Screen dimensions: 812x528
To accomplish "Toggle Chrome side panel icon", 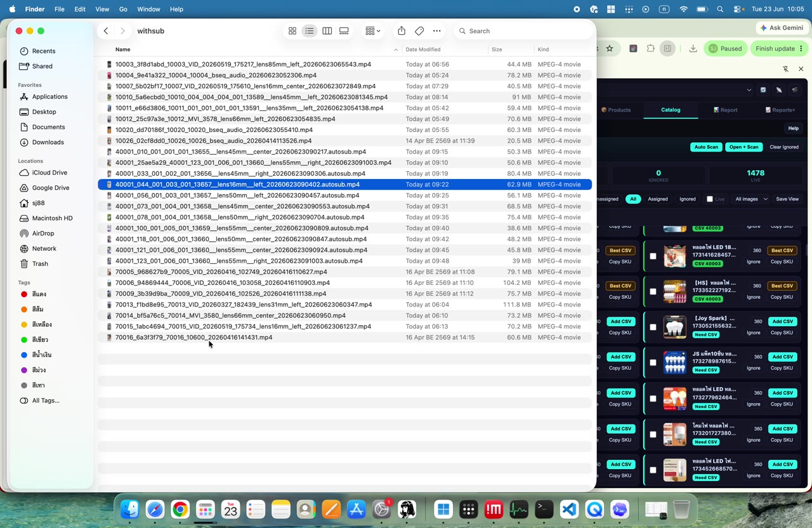I will coord(667,48).
